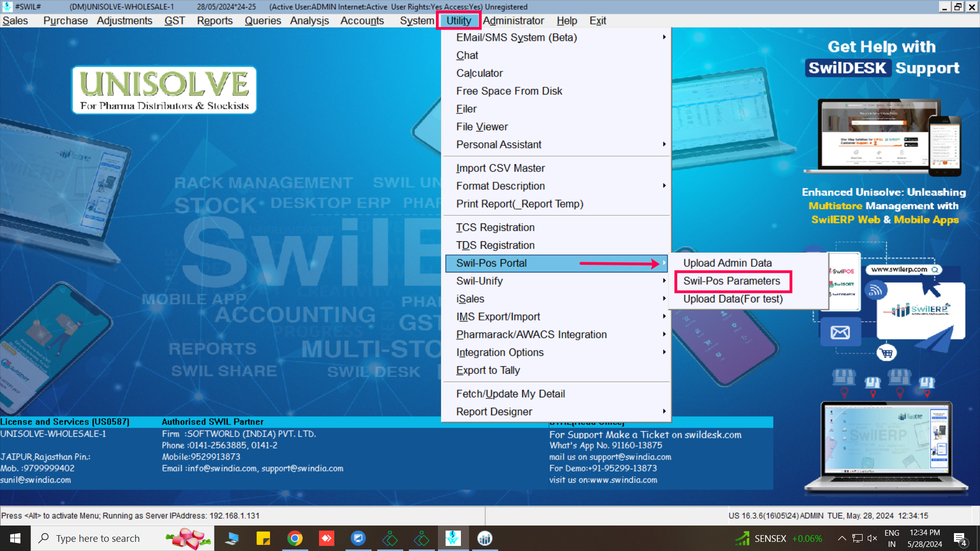Open the AnyDesk taskbar icon
The width and height of the screenshot is (980, 551).
click(327, 538)
